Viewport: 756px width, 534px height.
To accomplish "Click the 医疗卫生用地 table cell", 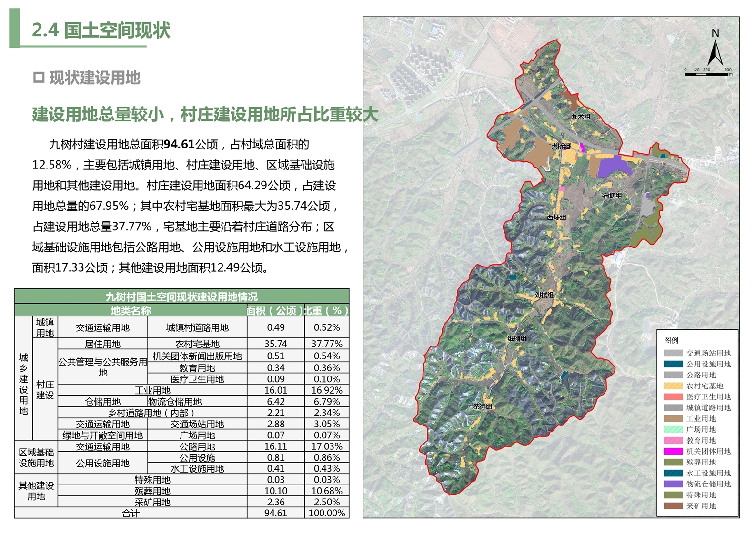I will pyautogui.click(x=197, y=379).
